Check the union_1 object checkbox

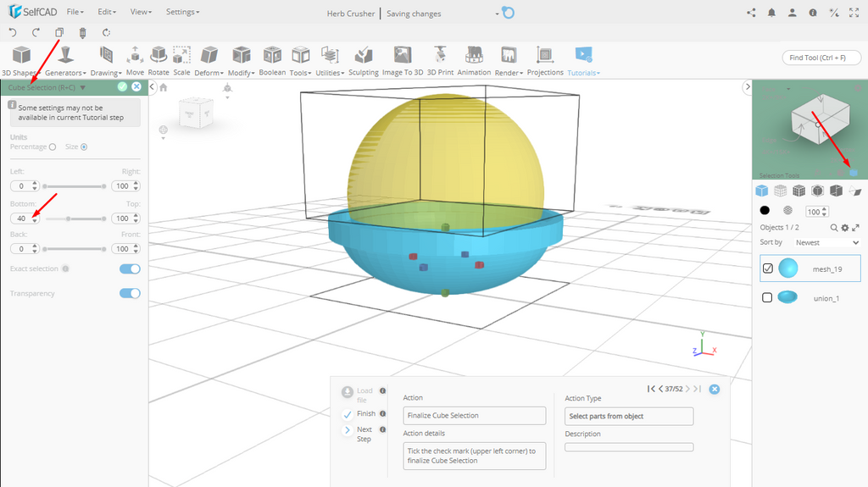767,298
